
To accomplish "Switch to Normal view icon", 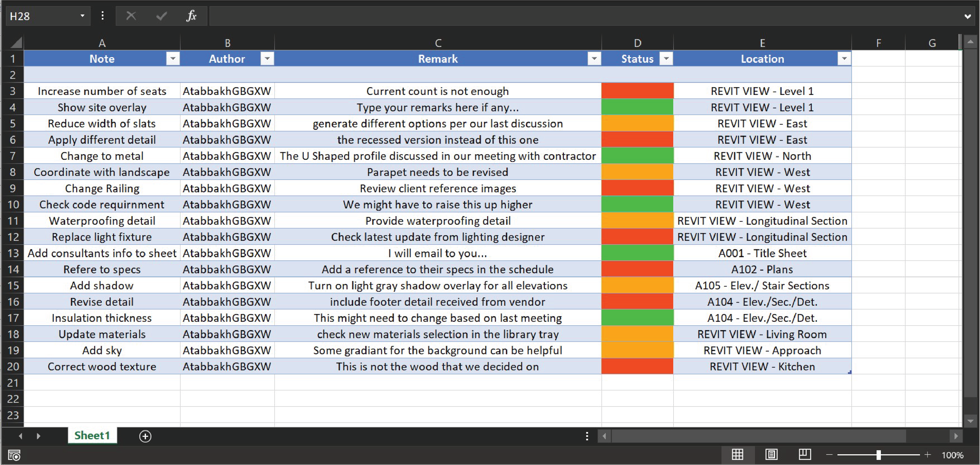I will click(x=737, y=454).
